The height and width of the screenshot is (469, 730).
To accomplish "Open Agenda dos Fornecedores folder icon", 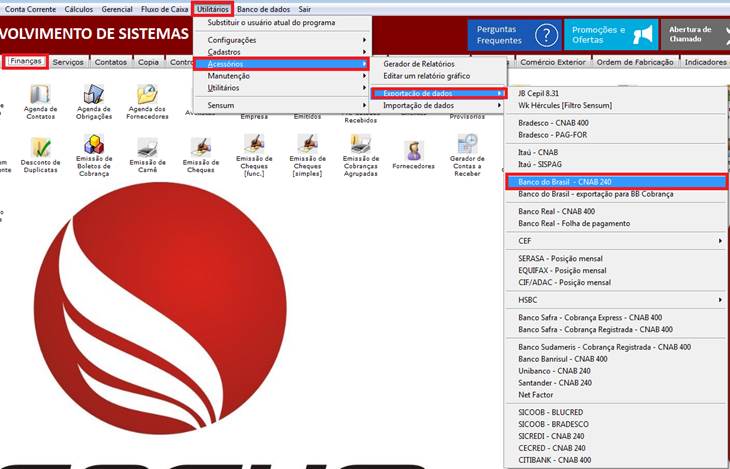I will [x=147, y=95].
